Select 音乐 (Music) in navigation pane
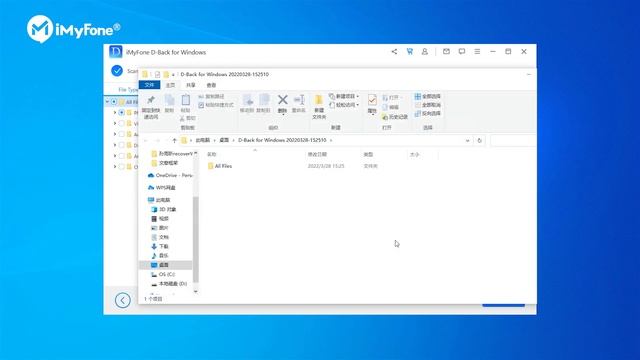The height and width of the screenshot is (360, 640). click(x=160, y=256)
